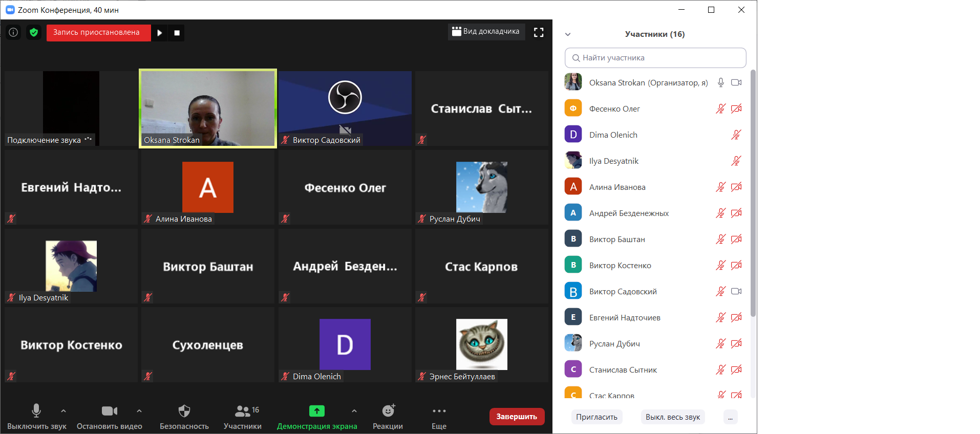Click Фесенко Олег's camera-off icon in list
Screen dimensions: 980x434
tap(736, 108)
